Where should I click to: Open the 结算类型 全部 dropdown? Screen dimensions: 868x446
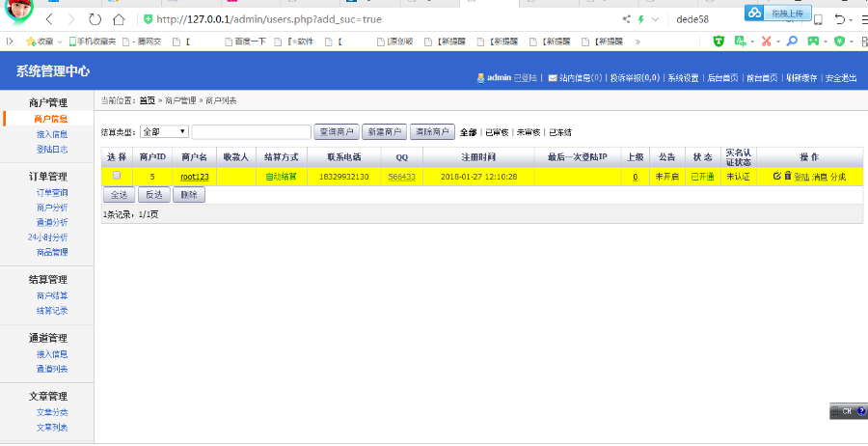[x=164, y=132]
